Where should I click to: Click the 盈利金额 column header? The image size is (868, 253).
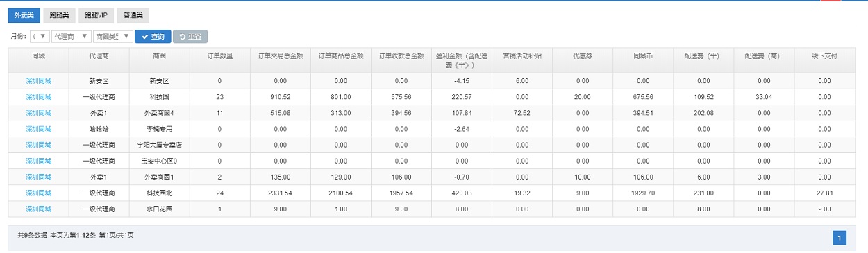pyautogui.click(x=462, y=60)
